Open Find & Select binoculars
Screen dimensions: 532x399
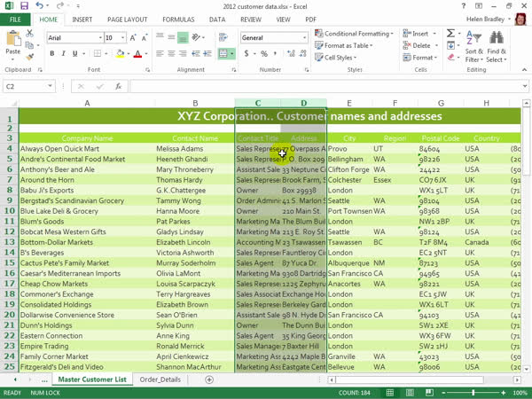[497, 46]
